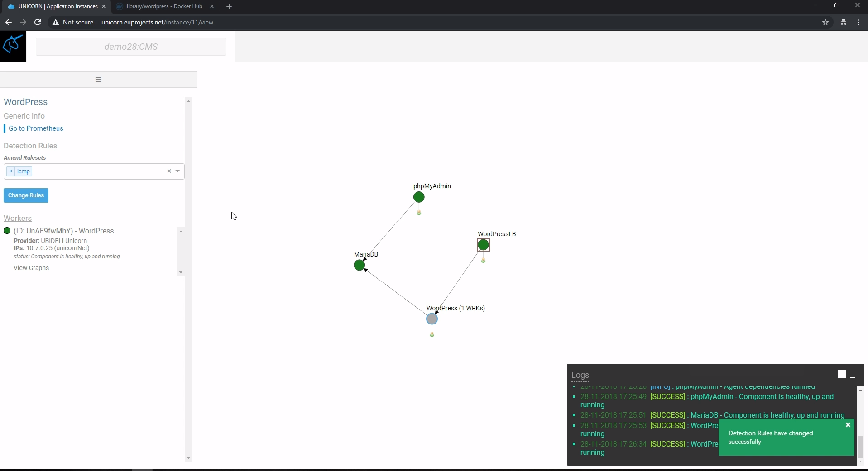Open the sidebar hamburger menu icon
The image size is (868, 471).
(98, 80)
